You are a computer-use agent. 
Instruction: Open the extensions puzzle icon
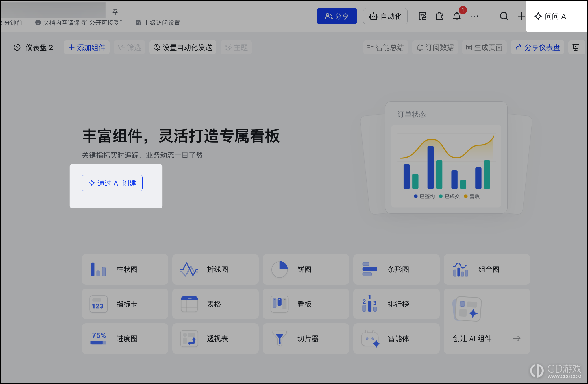pyautogui.click(x=439, y=16)
